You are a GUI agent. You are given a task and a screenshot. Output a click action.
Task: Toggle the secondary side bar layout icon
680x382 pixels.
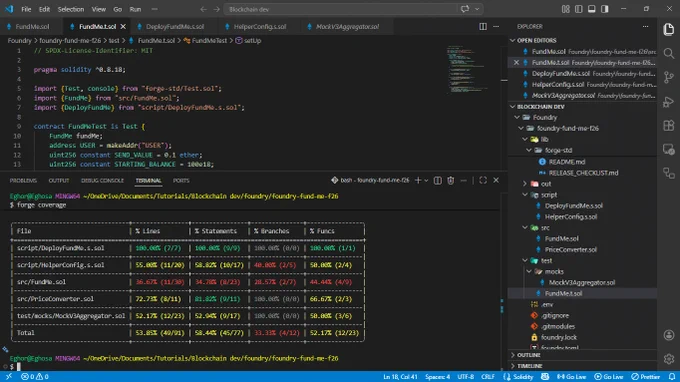pyautogui.click(x=605, y=9)
